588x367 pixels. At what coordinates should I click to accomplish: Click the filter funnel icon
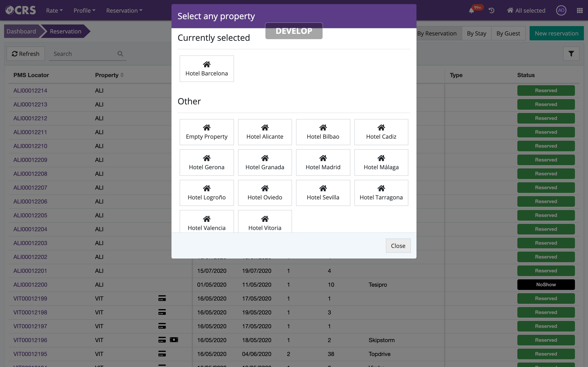[x=571, y=54]
